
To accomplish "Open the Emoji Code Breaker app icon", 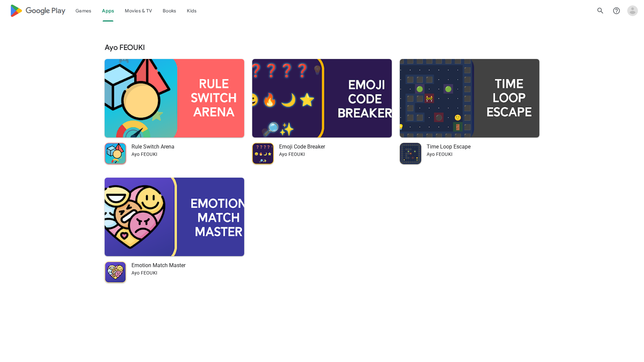I will [263, 154].
